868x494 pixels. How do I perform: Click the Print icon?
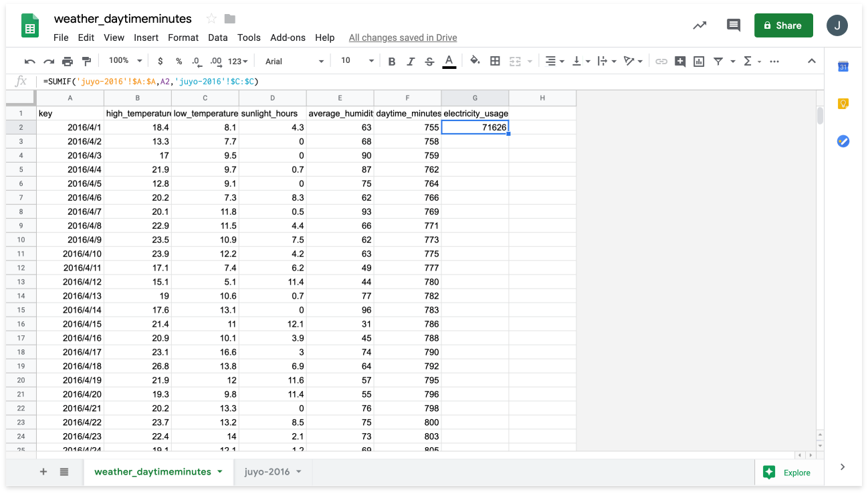pos(68,61)
